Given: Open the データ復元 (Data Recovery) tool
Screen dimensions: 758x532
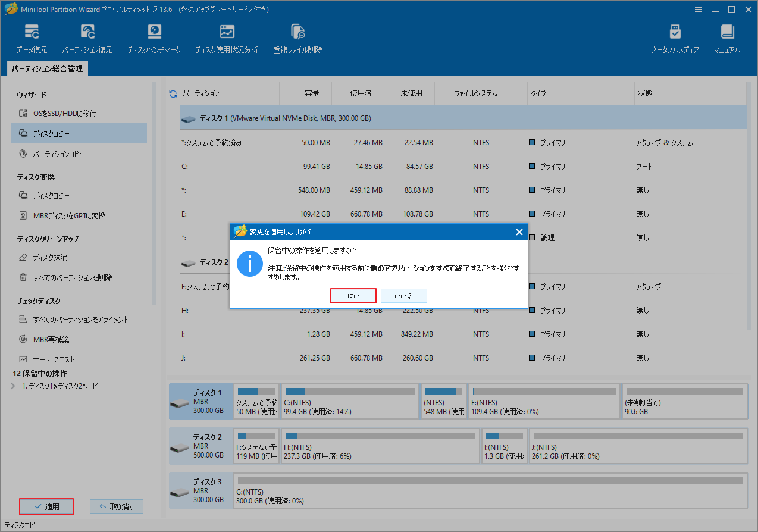Looking at the screenshot, I should pos(32,37).
